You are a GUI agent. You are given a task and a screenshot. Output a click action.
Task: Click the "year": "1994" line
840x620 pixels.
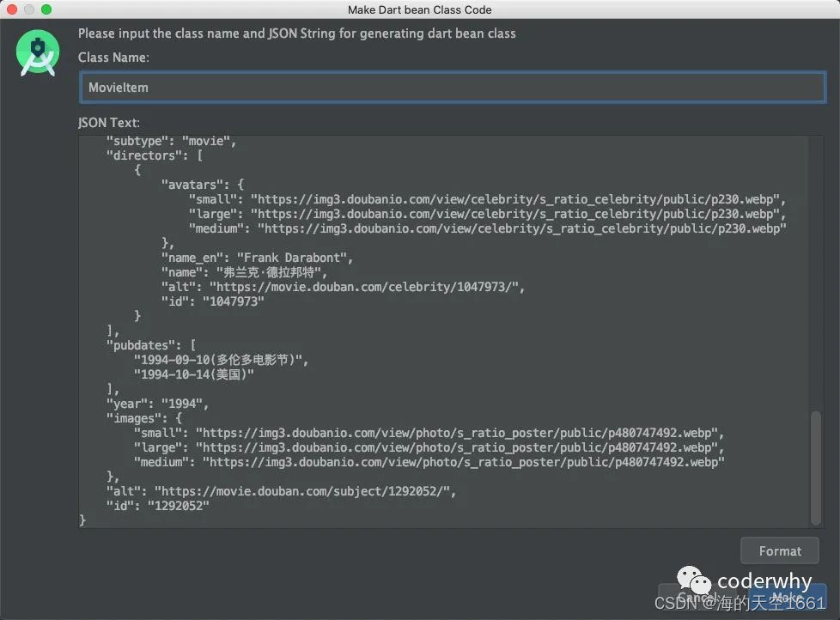pyautogui.click(x=157, y=404)
